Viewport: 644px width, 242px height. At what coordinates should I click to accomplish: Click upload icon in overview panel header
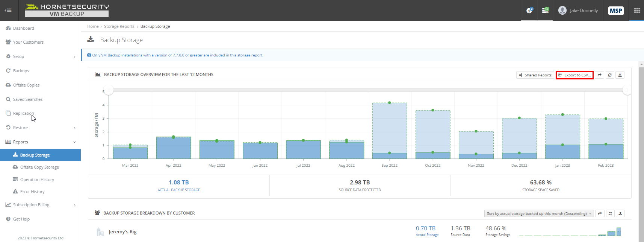(x=620, y=75)
